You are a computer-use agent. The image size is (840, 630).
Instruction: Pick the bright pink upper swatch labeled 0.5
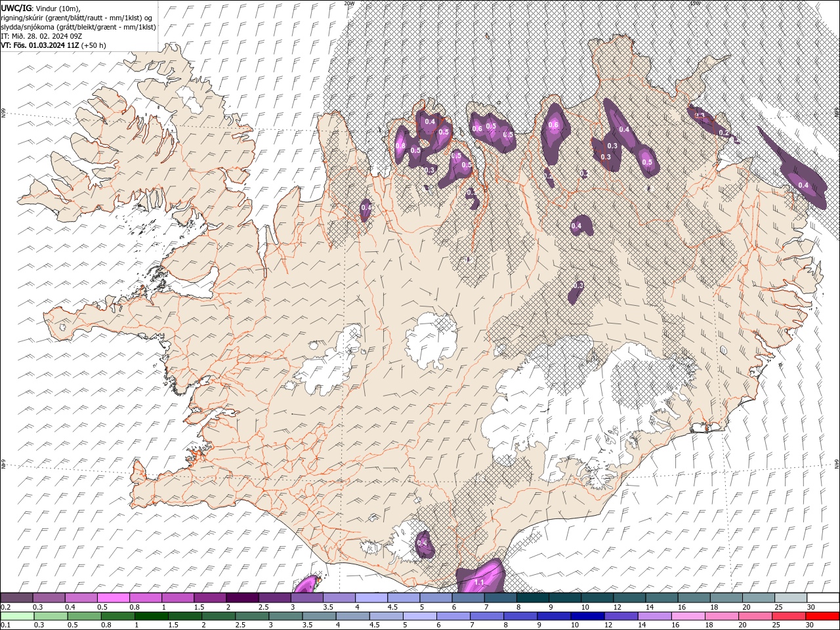(x=114, y=598)
